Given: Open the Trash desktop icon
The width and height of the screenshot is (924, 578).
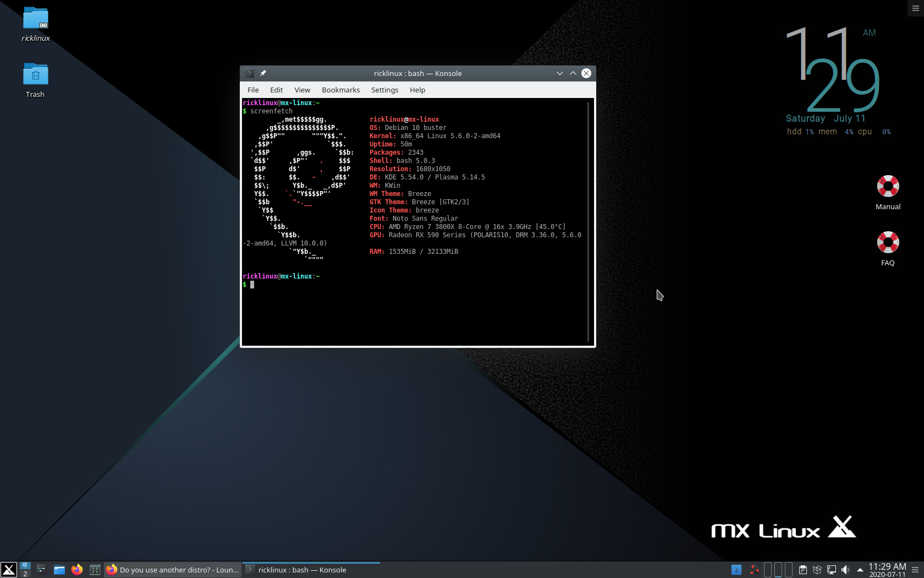Looking at the screenshot, I should point(35,80).
